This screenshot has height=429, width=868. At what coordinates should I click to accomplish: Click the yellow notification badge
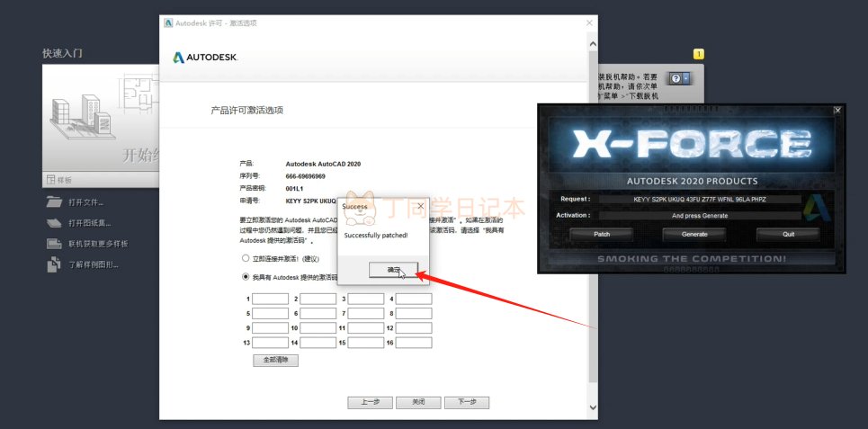click(x=699, y=54)
